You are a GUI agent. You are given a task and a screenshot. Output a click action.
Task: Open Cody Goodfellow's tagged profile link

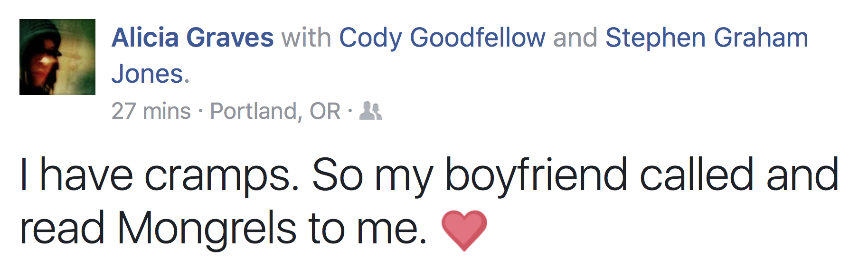tap(442, 38)
